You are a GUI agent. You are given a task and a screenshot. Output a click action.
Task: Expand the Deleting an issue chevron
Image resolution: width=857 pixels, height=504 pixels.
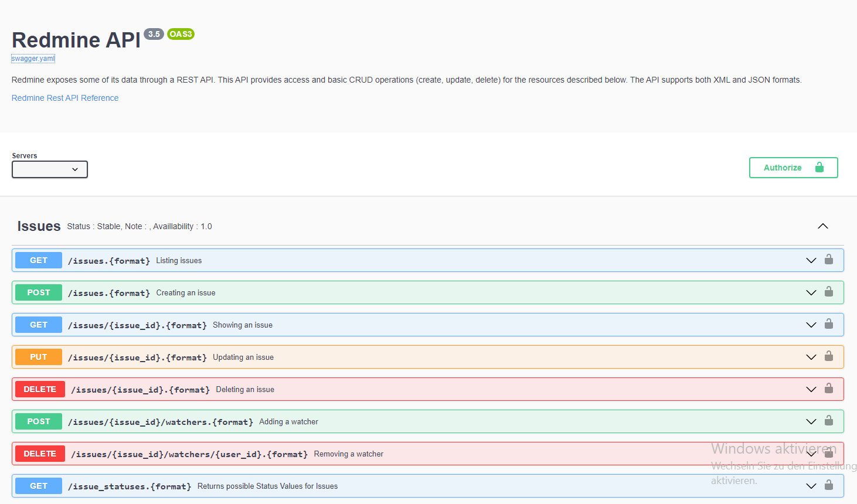(x=811, y=389)
